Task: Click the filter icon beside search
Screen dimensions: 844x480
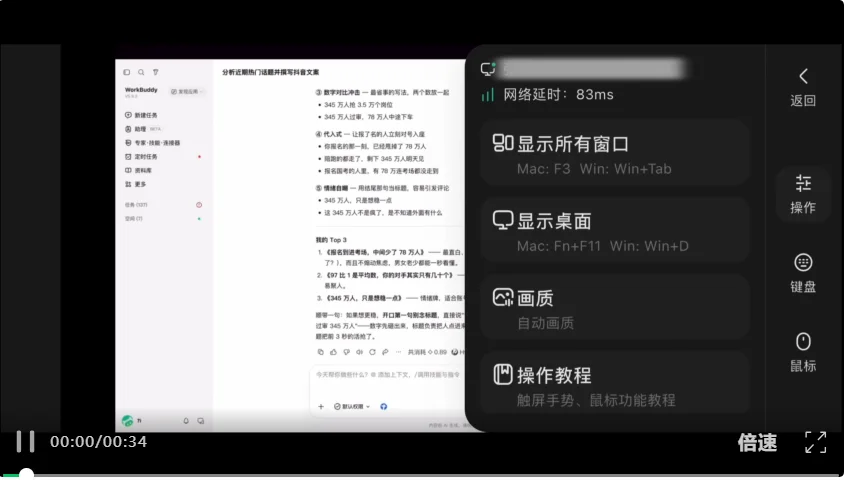Action: [x=156, y=72]
